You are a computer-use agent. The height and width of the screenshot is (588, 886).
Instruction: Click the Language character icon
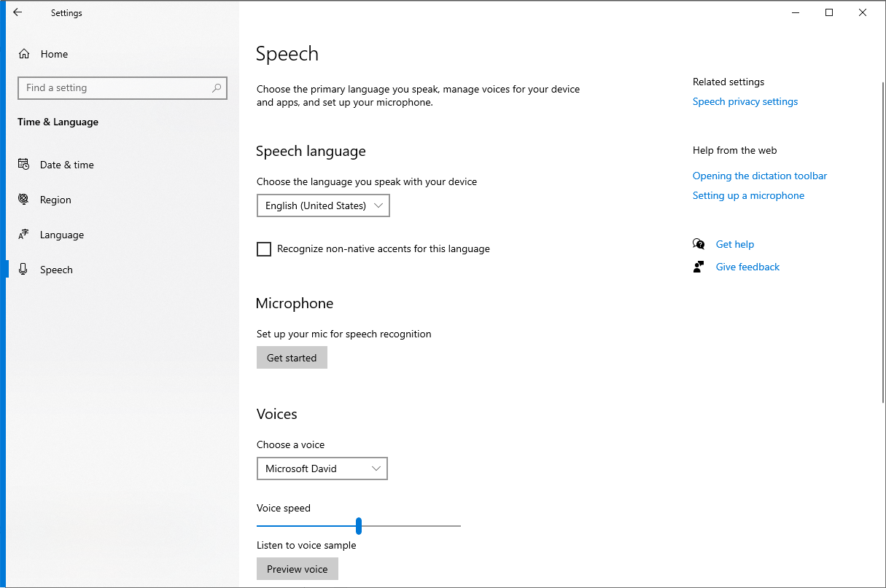[x=24, y=235]
